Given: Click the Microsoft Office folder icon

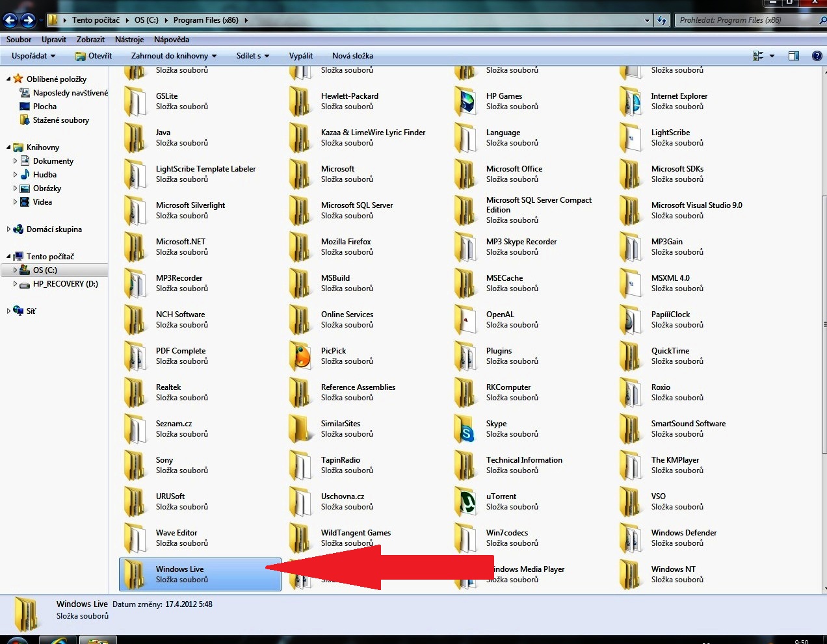Looking at the screenshot, I should pos(466,174).
